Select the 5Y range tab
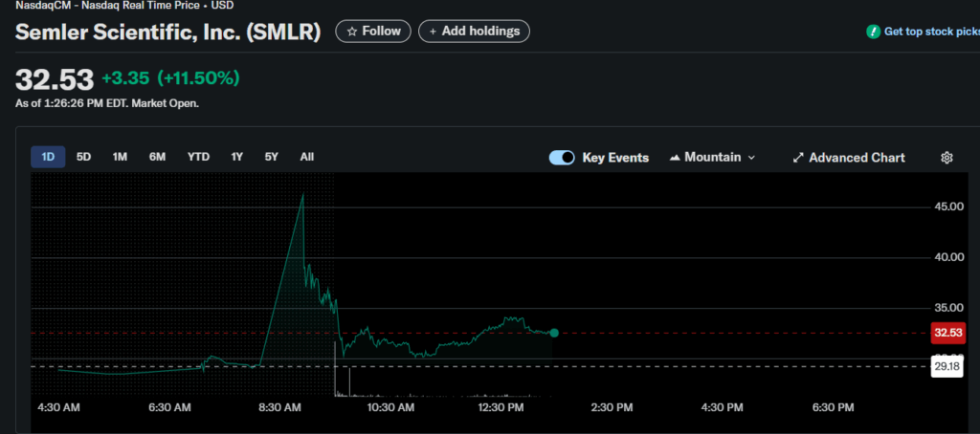 point(271,158)
